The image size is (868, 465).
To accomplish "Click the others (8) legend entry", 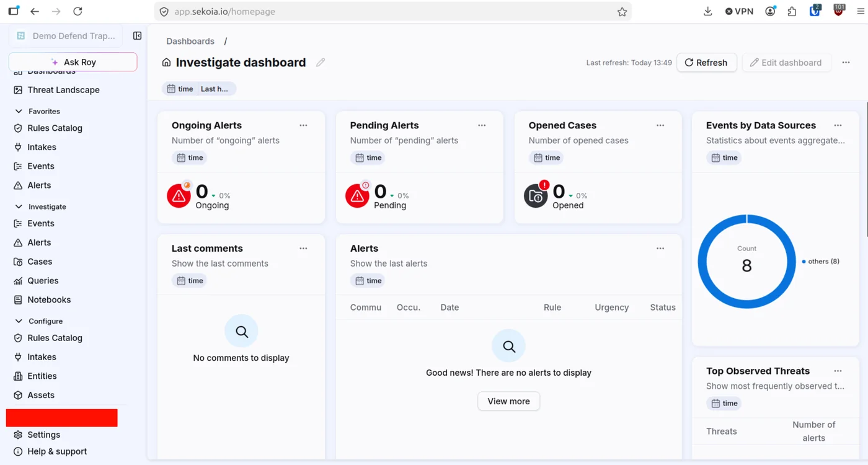I will click(x=821, y=262).
